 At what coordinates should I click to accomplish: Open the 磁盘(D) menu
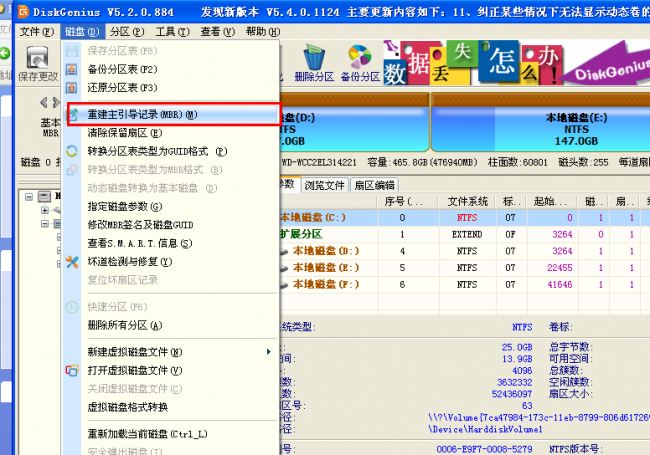[x=82, y=31]
